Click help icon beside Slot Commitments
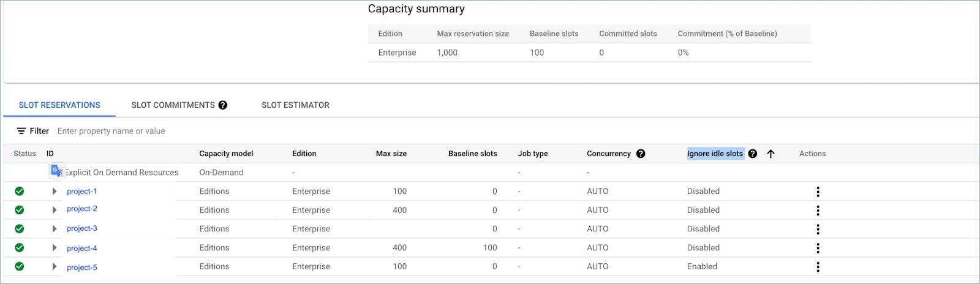 (223, 105)
